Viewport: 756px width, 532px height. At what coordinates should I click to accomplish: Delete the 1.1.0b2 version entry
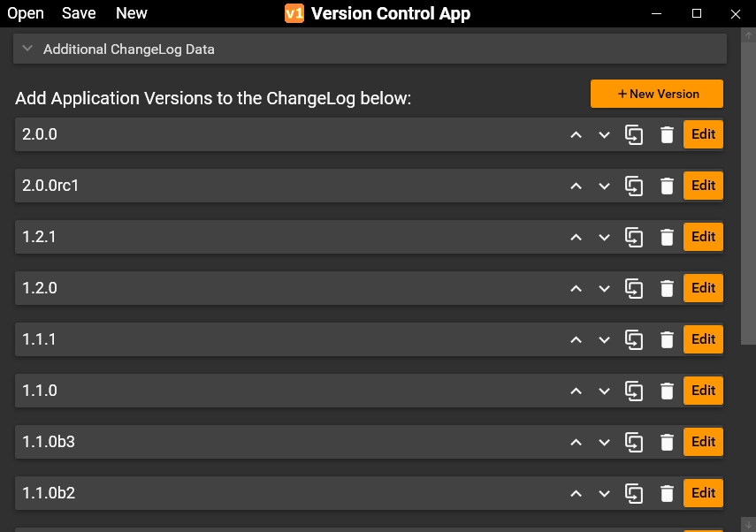pyautogui.click(x=667, y=494)
